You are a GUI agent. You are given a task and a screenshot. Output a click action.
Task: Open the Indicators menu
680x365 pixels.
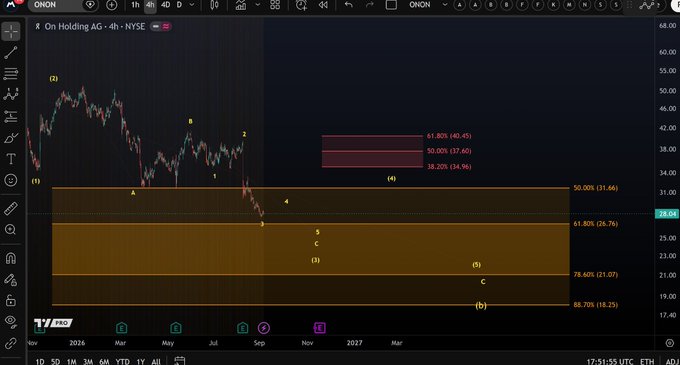pos(241,5)
